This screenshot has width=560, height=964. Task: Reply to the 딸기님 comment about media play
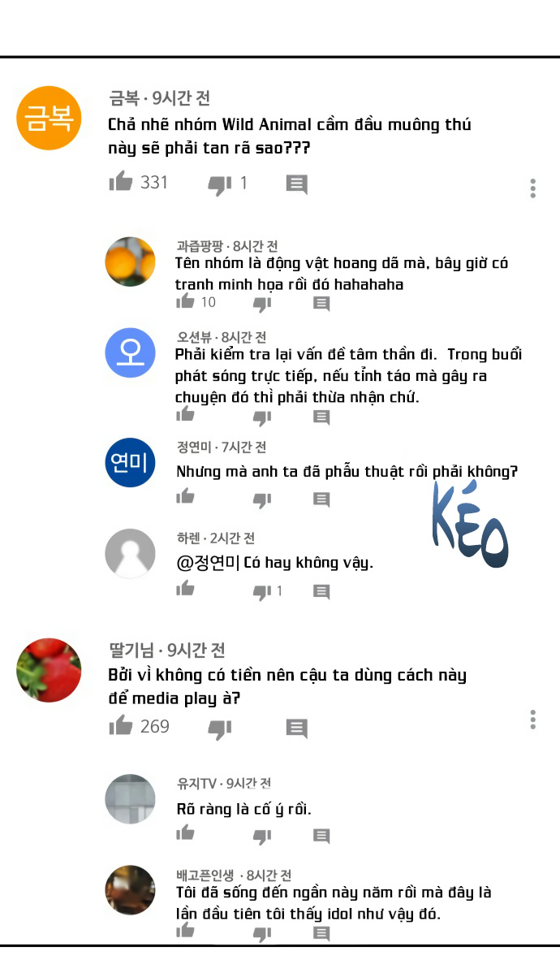click(297, 728)
